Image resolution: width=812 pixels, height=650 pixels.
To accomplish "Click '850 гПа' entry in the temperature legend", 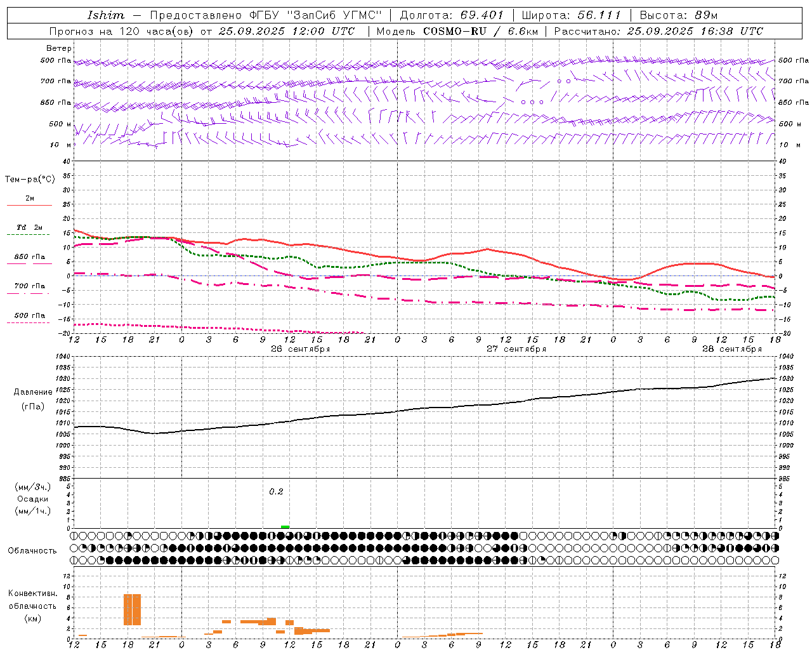I will click(x=30, y=257).
